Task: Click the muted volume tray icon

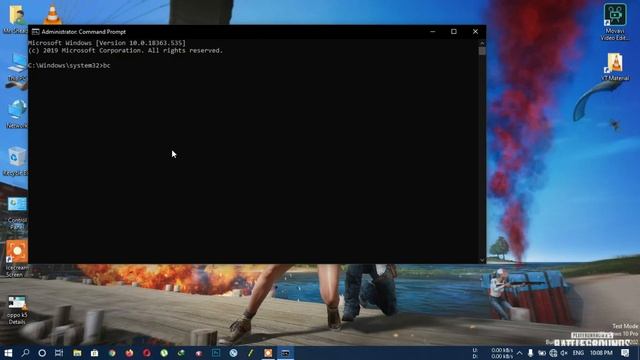Action: point(564,353)
